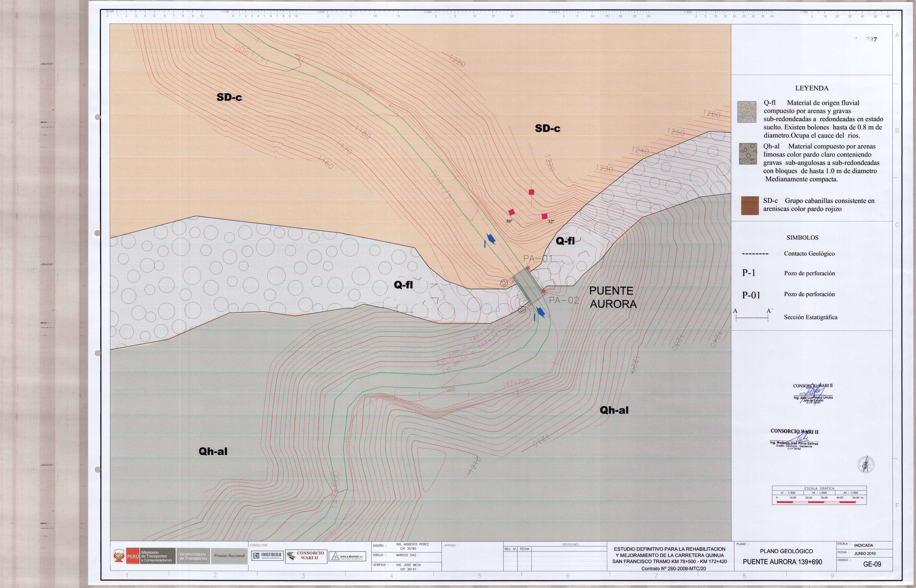Screen dimensions: 916x588
Task: Click the Sección Estatigráfica symbol description
Action: (x=811, y=317)
